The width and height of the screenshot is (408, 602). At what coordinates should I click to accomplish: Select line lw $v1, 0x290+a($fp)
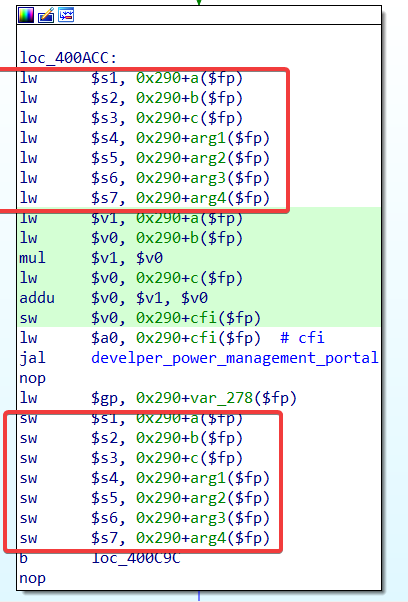point(131,218)
